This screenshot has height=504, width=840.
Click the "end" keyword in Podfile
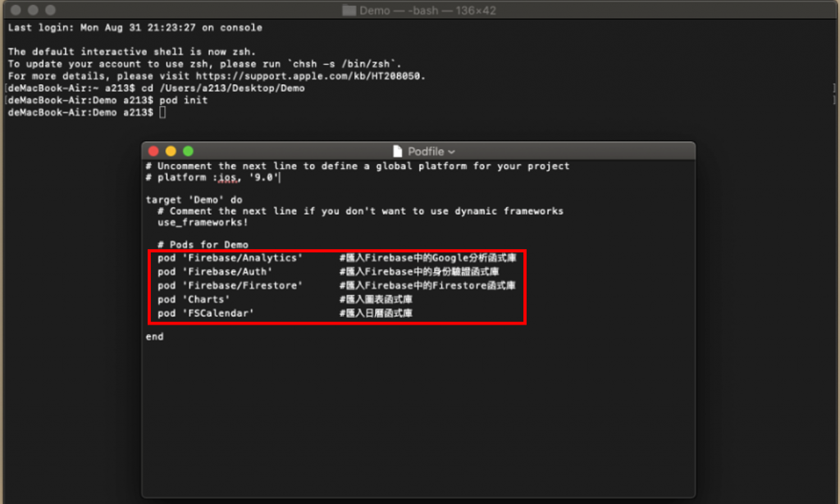(154, 337)
